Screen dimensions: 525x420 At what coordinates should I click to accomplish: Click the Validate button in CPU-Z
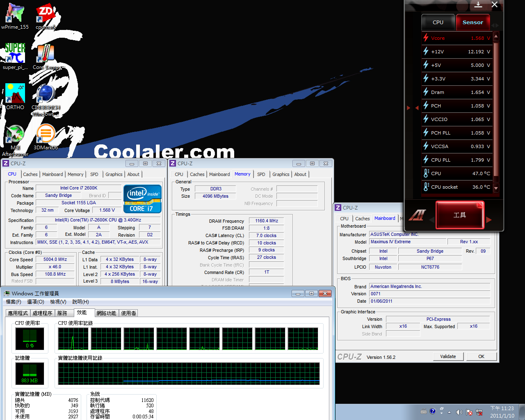448,356
